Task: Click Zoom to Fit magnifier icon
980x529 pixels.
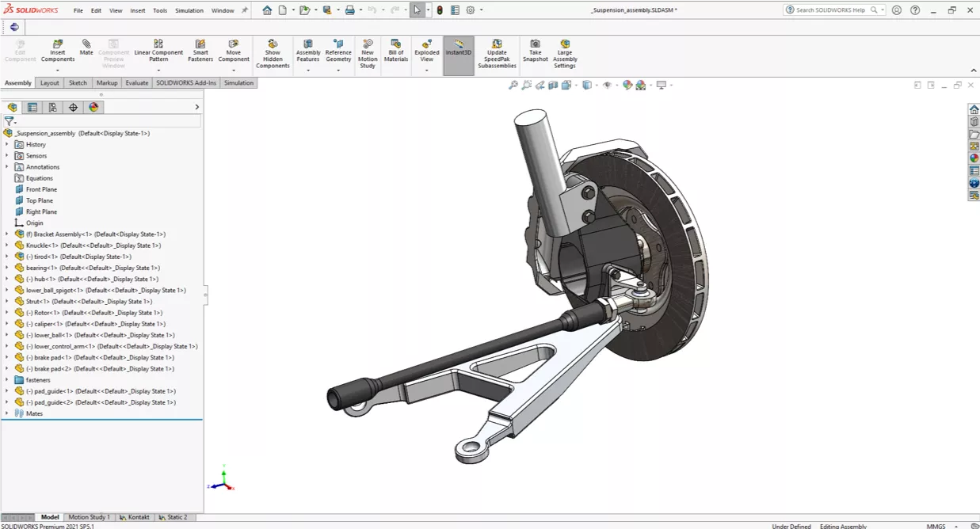Action: pyautogui.click(x=513, y=85)
